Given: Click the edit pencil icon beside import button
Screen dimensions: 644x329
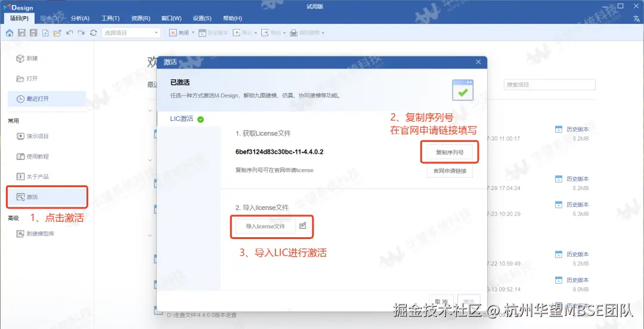Looking at the screenshot, I should click(303, 225).
